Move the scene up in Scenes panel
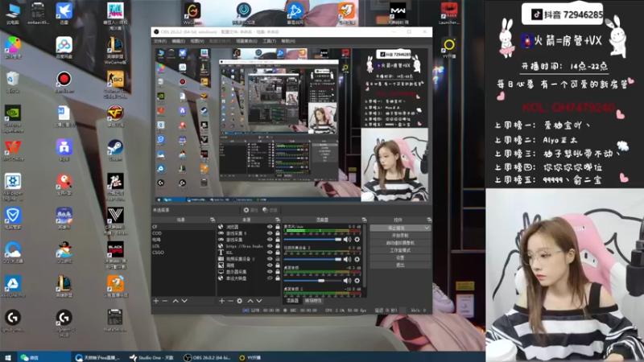 [175, 301]
